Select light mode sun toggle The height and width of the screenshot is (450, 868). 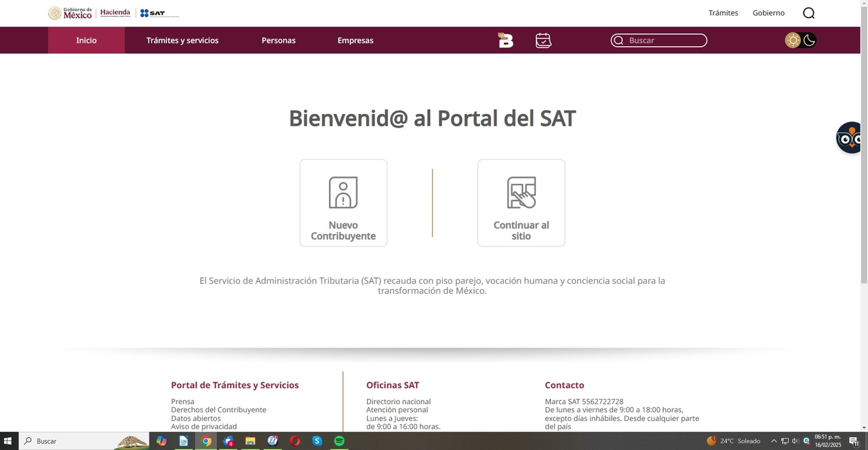(793, 40)
